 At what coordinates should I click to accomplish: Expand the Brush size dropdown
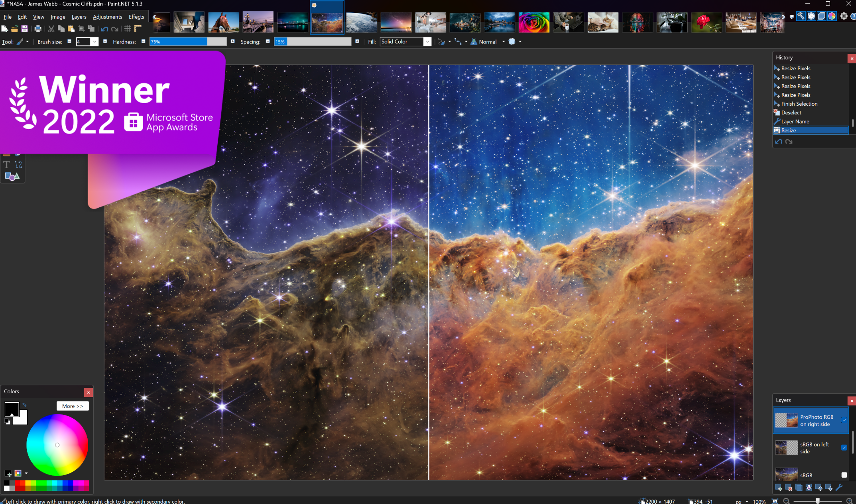[94, 42]
